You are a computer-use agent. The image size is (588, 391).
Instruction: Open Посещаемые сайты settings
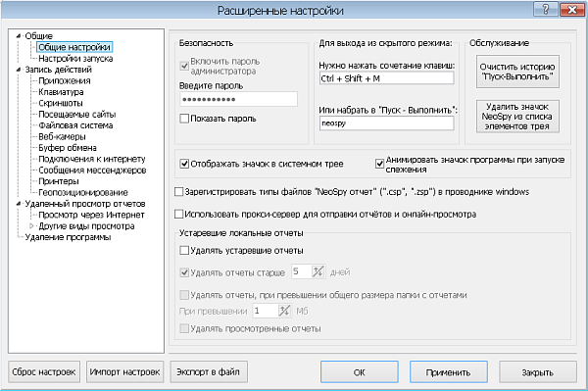pos(76,115)
